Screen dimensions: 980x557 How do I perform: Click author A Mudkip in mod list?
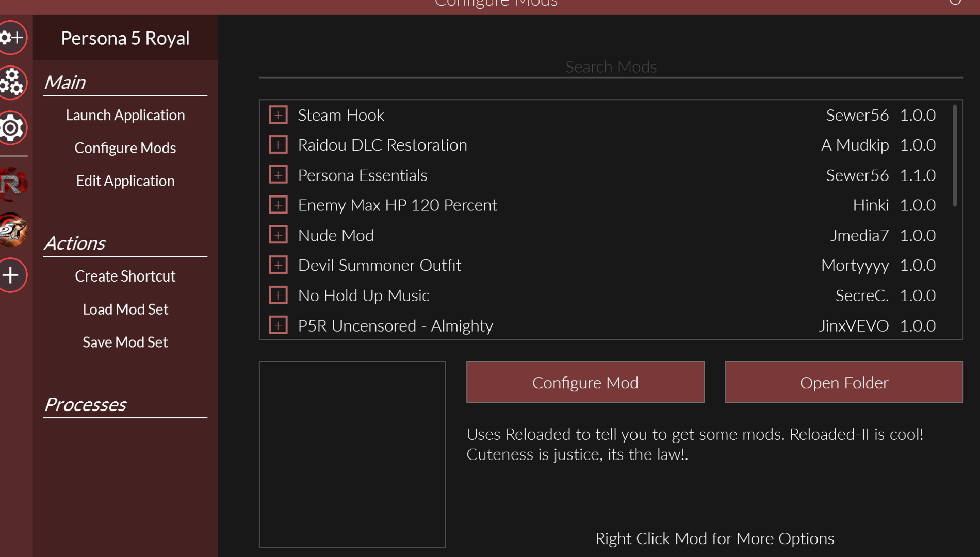855,145
